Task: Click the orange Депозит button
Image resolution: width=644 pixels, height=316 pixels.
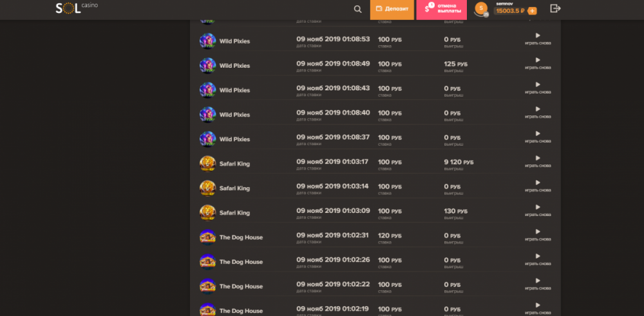Action: [x=392, y=9]
